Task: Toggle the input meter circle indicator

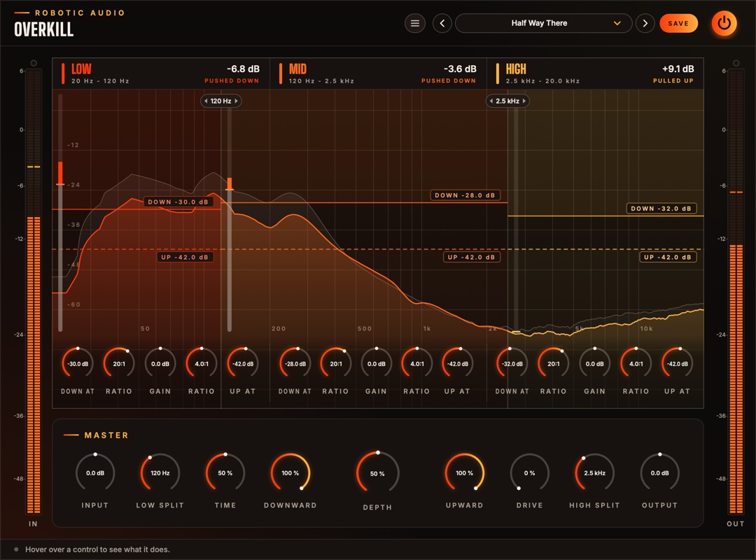Action: point(34,63)
